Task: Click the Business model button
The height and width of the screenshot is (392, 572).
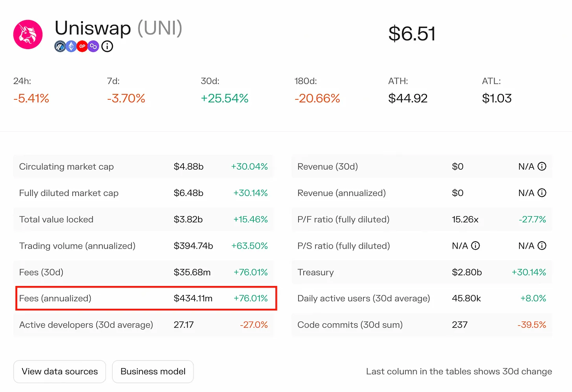Action: click(153, 371)
